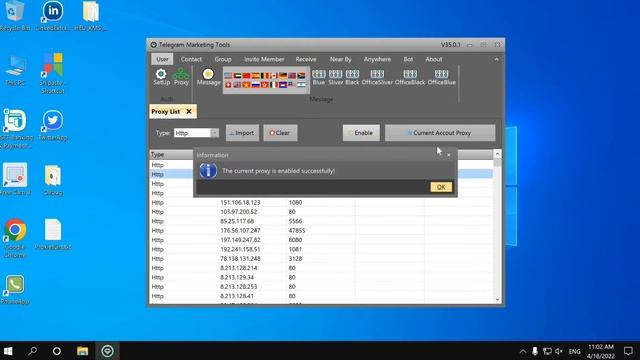Select the Snipaste Shortcut desktop icon
Viewport: 640px width, 360px height.
pos(53,73)
